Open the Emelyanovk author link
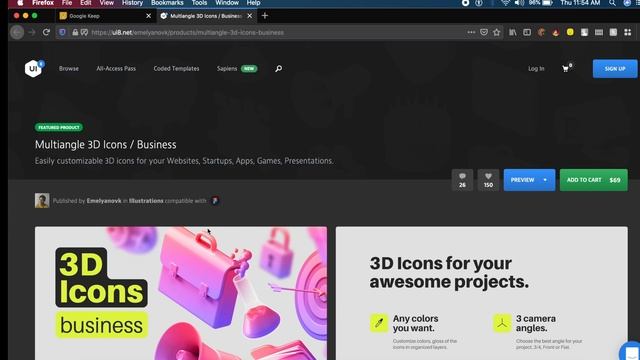 pos(104,201)
